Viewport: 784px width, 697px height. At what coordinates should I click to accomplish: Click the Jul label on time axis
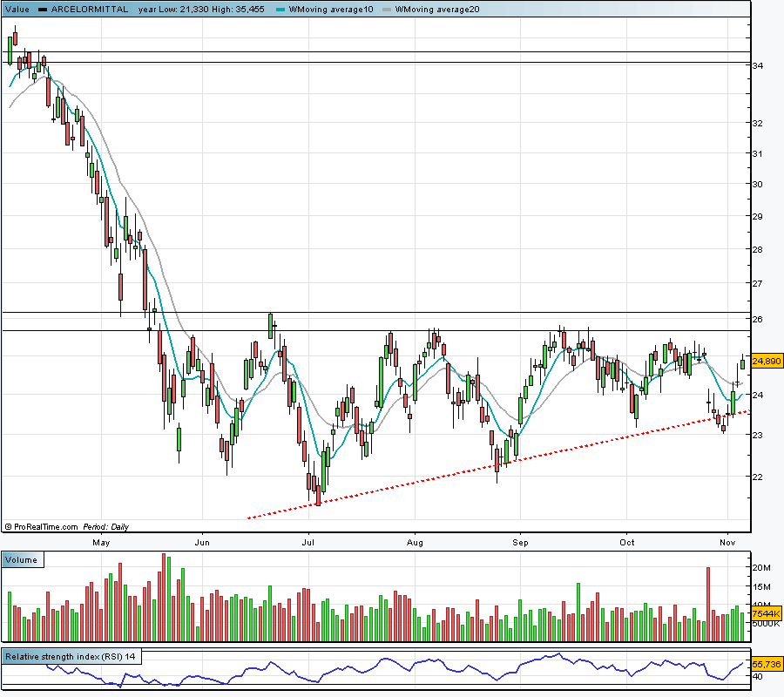point(308,543)
